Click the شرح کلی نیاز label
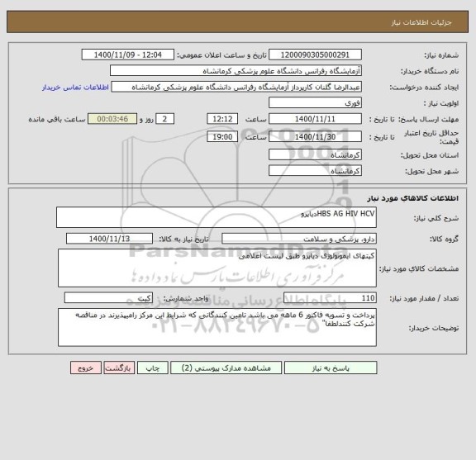The image size is (476, 460). pyautogui.click(x=436, y=218)
